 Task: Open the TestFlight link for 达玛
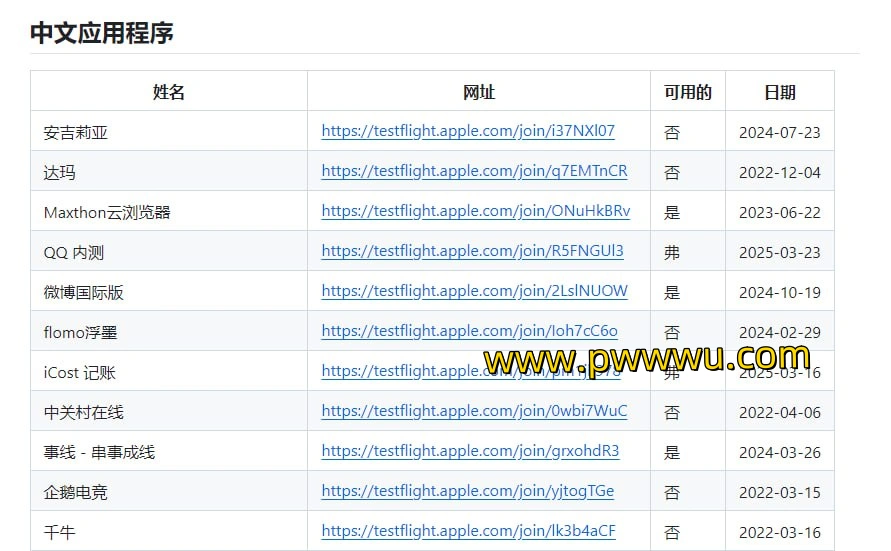click(474, 171)
